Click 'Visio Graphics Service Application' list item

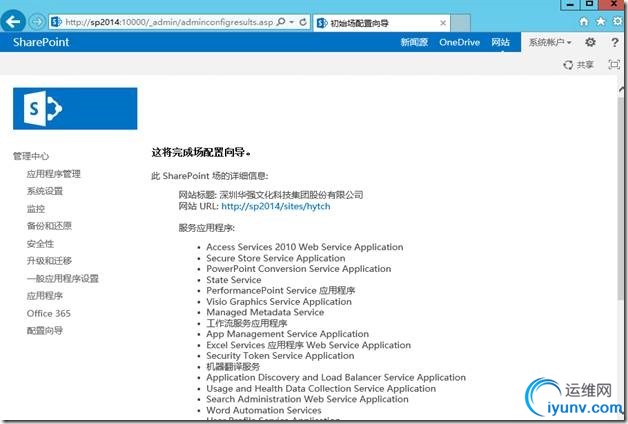point(279,301)
